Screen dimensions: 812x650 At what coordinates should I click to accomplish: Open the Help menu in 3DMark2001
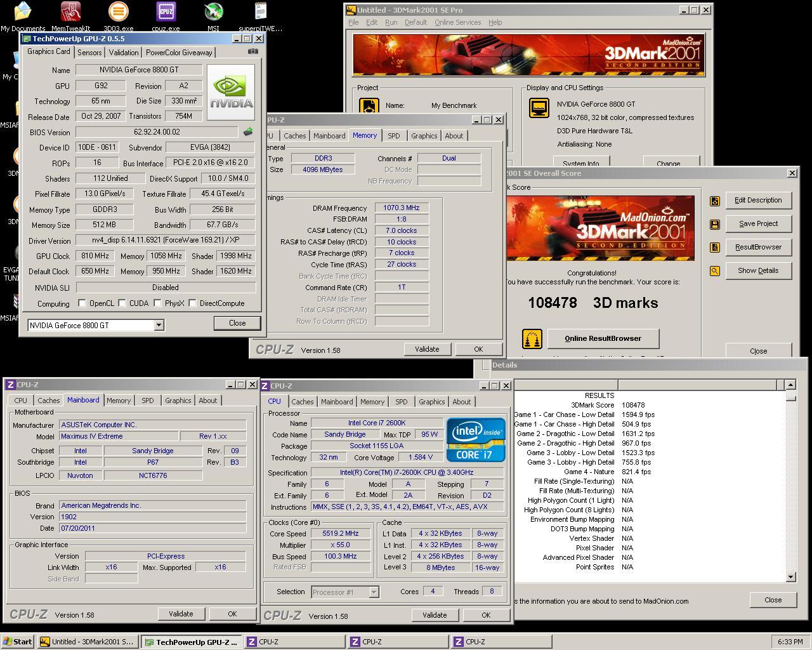coord(495,22)
